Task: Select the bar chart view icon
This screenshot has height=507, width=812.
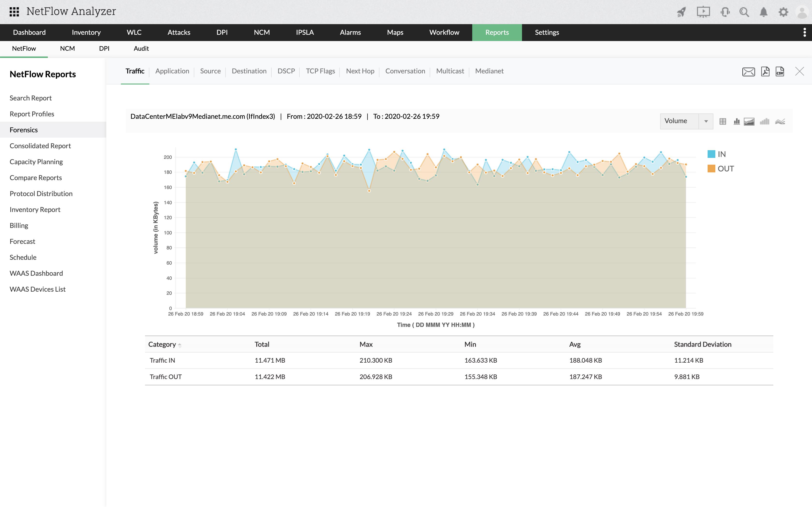Action: click(x=737, y=121)
